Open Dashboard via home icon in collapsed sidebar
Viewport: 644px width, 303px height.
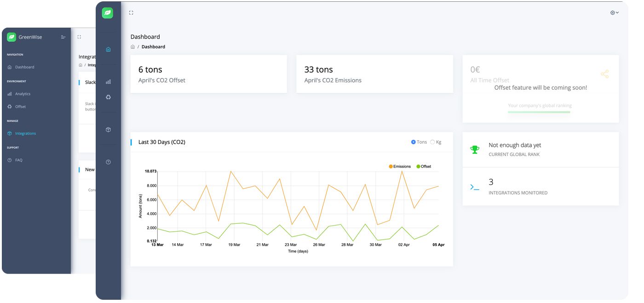[x=108, y=49]
